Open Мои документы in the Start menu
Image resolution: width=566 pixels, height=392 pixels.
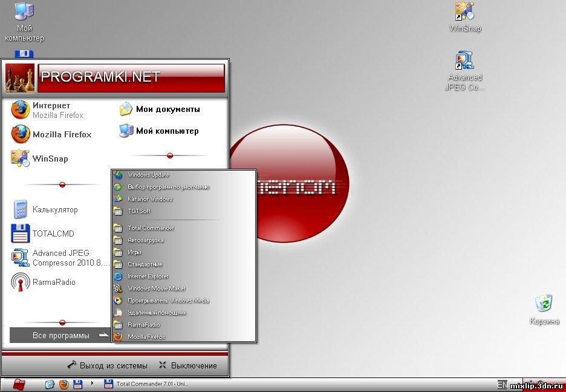(x=159, y=109)
